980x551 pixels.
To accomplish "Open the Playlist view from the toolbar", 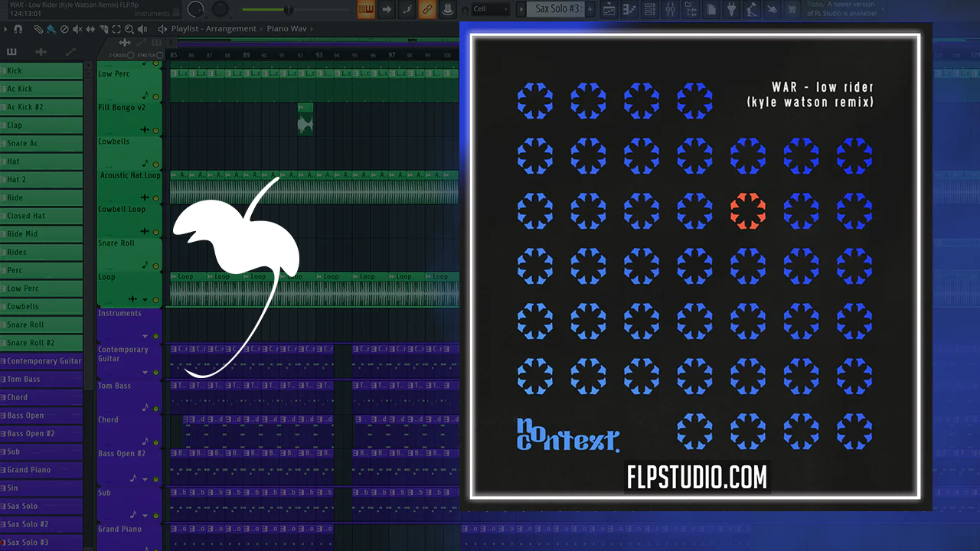I will tap(609, 9).
